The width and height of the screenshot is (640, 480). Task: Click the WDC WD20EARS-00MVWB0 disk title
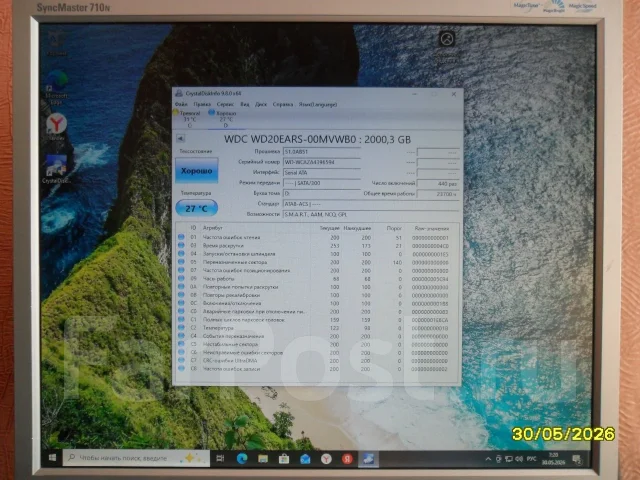pyautogui.click(x=318, y=139)
